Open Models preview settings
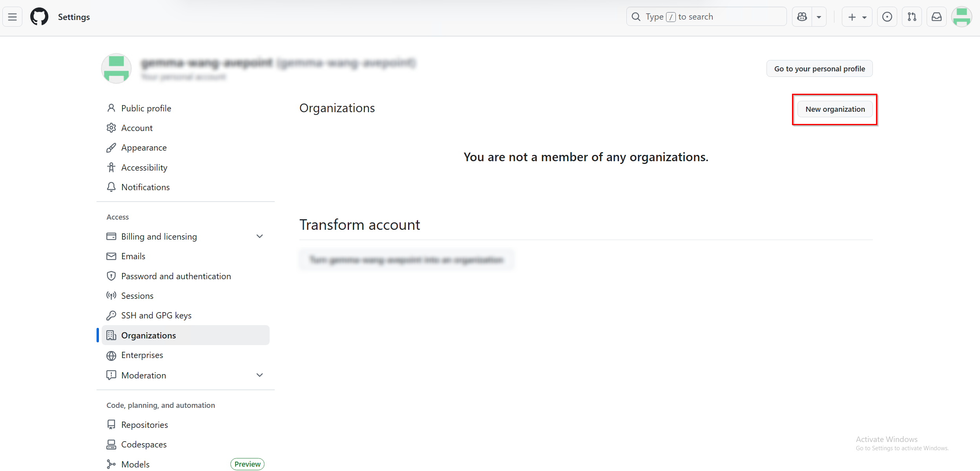 tap(135, 464)
